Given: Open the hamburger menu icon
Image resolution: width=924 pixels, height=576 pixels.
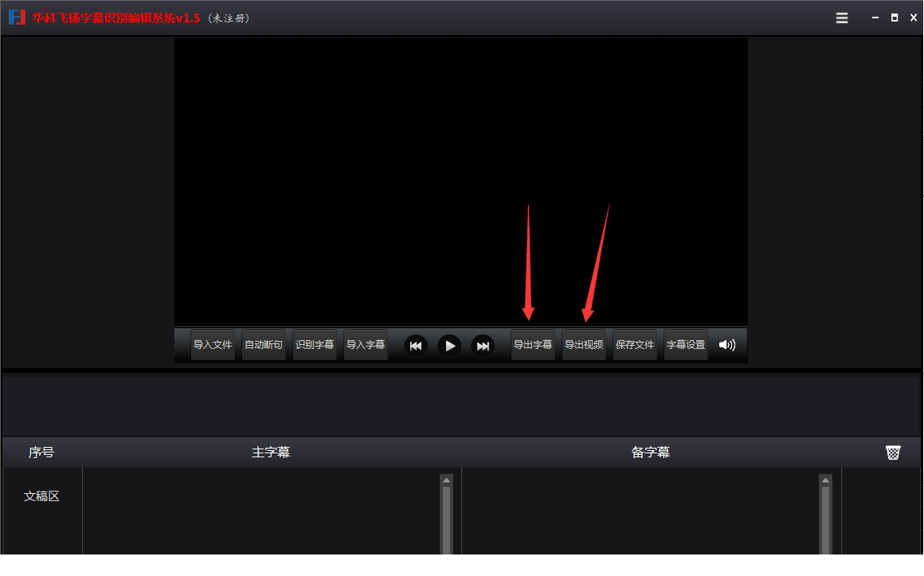Looking at the screenshot, I should click(841, 17).
